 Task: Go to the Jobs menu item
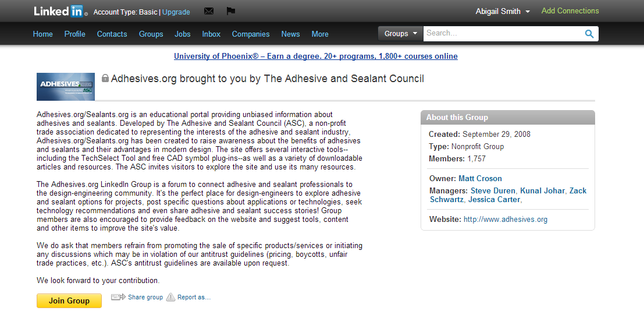tap(183, 34)
